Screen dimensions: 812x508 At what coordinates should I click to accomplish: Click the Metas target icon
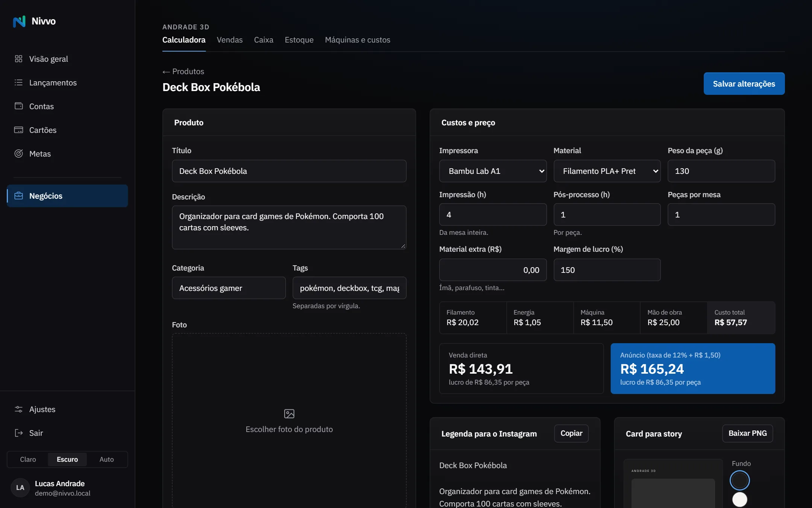click(18, 154)
